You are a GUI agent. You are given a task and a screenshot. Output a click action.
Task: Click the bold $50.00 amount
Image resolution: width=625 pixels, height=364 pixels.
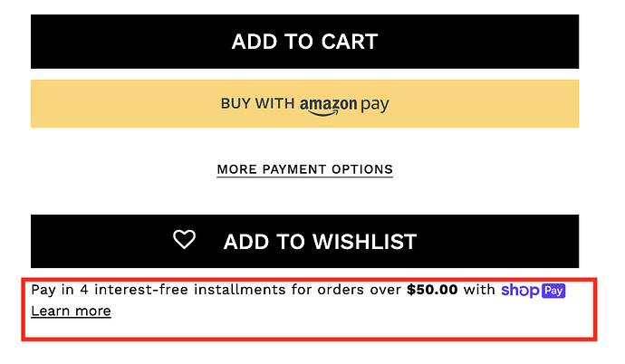pyautogui.click(x=433, y=291)
